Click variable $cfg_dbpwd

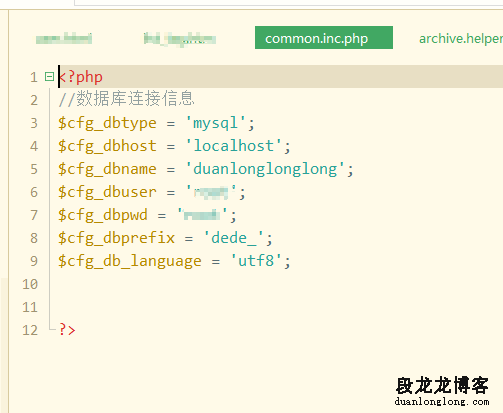click(103, 215)
